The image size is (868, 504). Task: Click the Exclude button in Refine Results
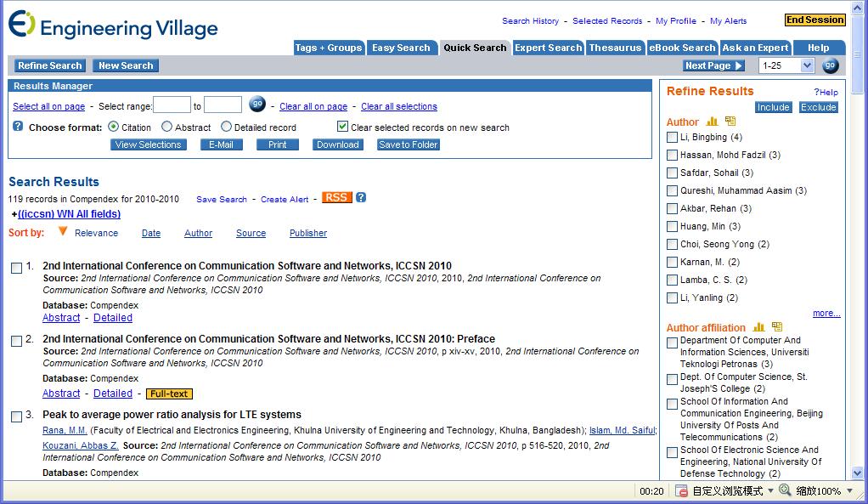(818, 107)
